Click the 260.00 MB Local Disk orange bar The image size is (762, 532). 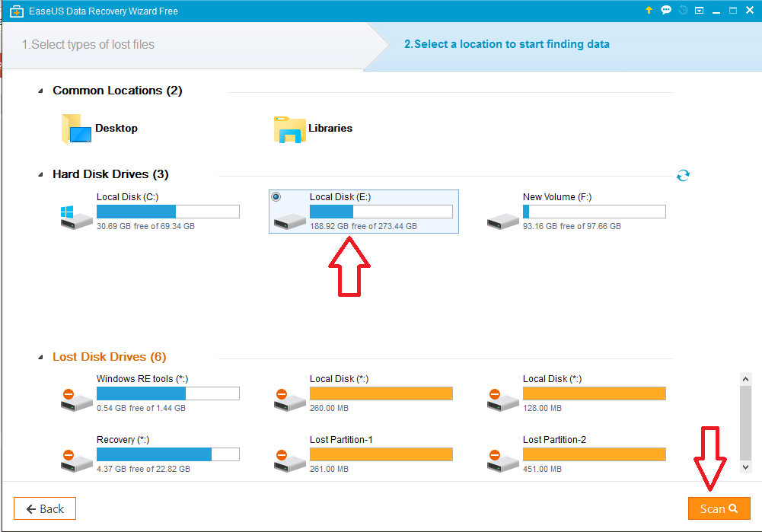381,393
